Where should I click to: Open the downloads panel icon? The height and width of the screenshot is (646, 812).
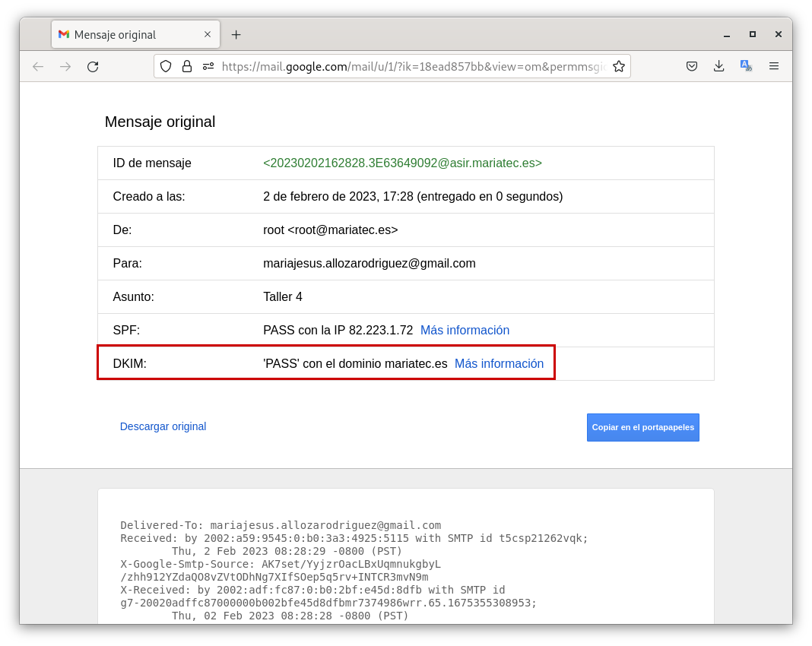(x=718, y=66)
